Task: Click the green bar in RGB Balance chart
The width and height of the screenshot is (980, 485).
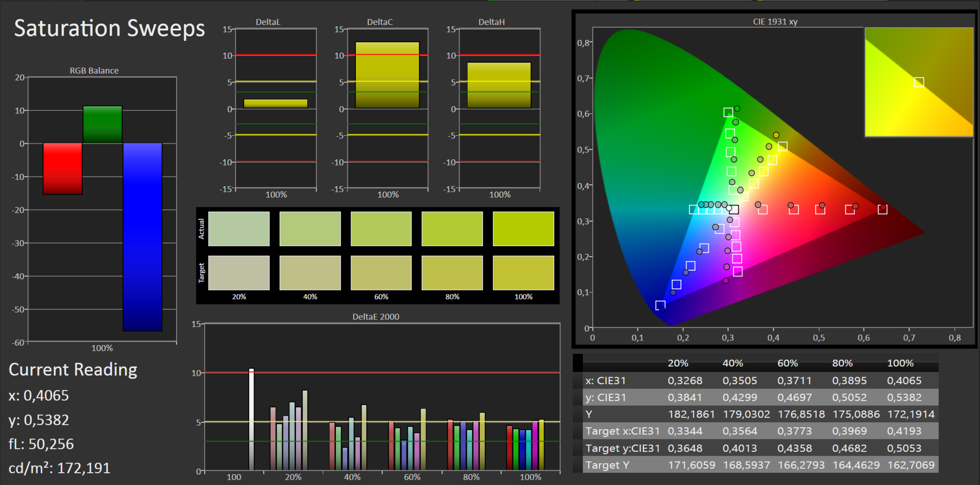Action: point(103,125)
